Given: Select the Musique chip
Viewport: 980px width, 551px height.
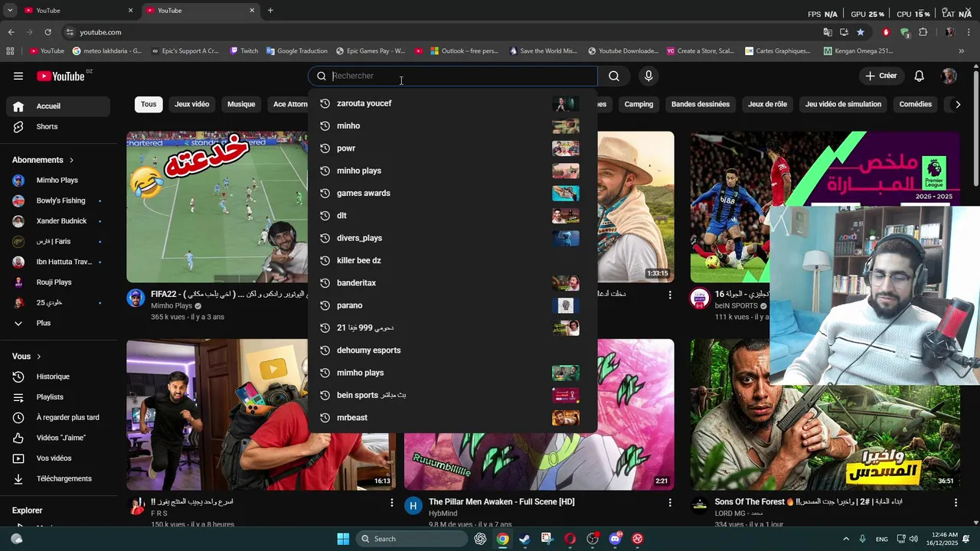Looking at the screenshot, I should [x=241, y=104].
